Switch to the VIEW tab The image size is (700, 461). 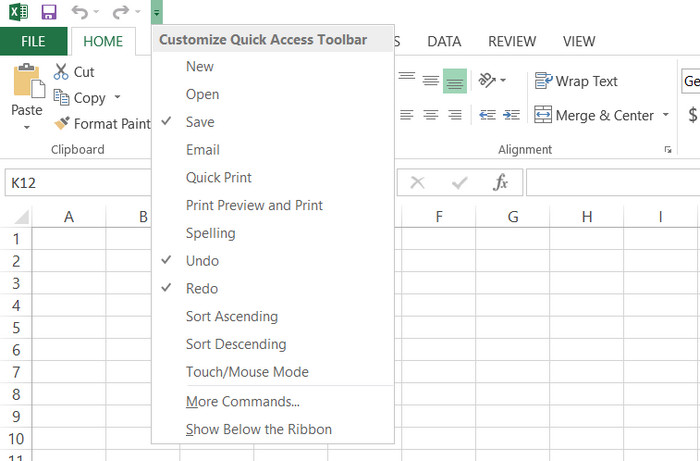[x=579, y=41]
